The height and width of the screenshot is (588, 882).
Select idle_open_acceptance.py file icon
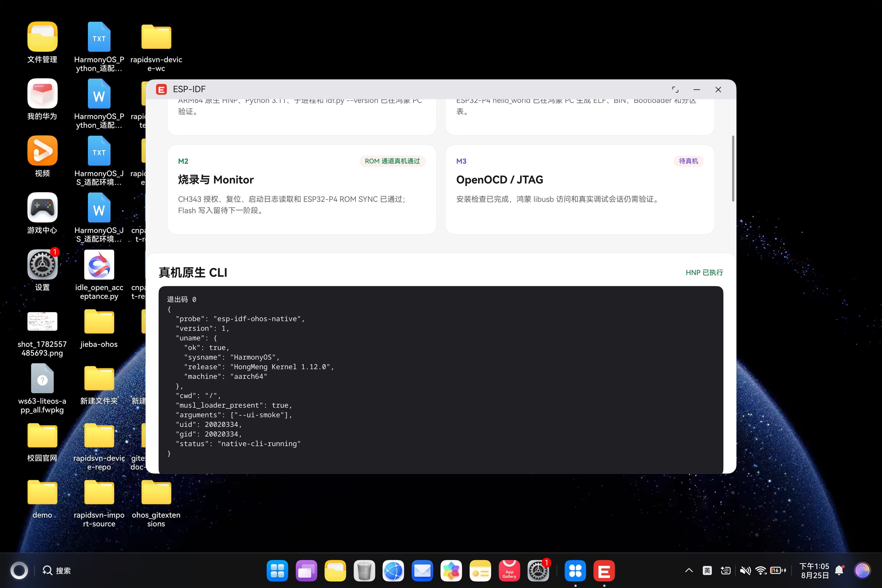[x=99, y=264]
